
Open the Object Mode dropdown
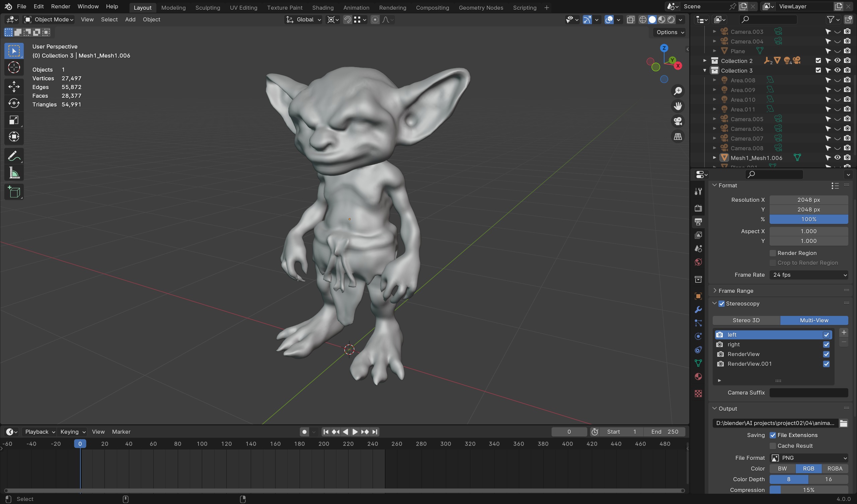(x=49, y=20)
